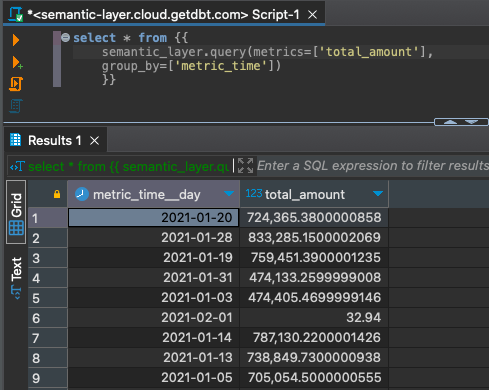Run SQL query with orange play icon
489x390 pixels.
pos(16,40)
